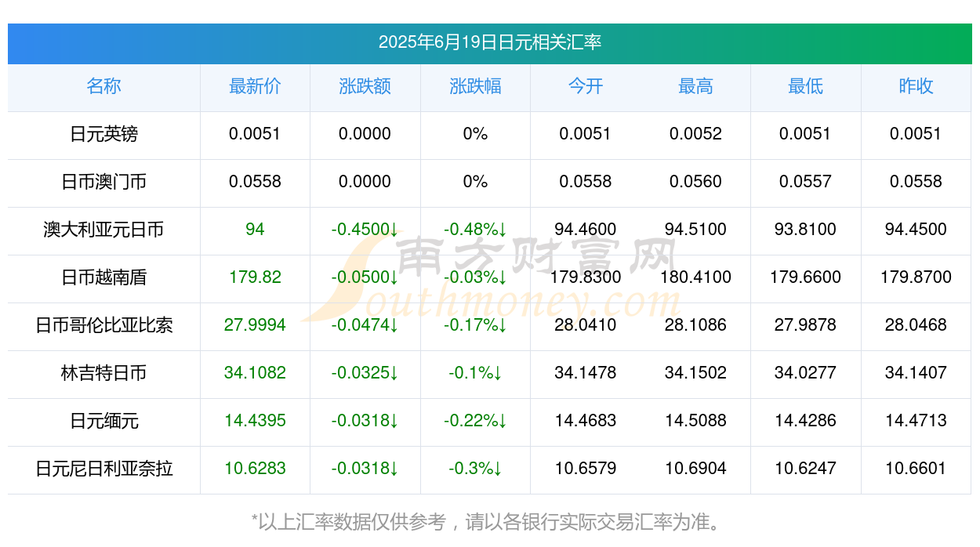Click the high value '14.5088'

[695, 421]
